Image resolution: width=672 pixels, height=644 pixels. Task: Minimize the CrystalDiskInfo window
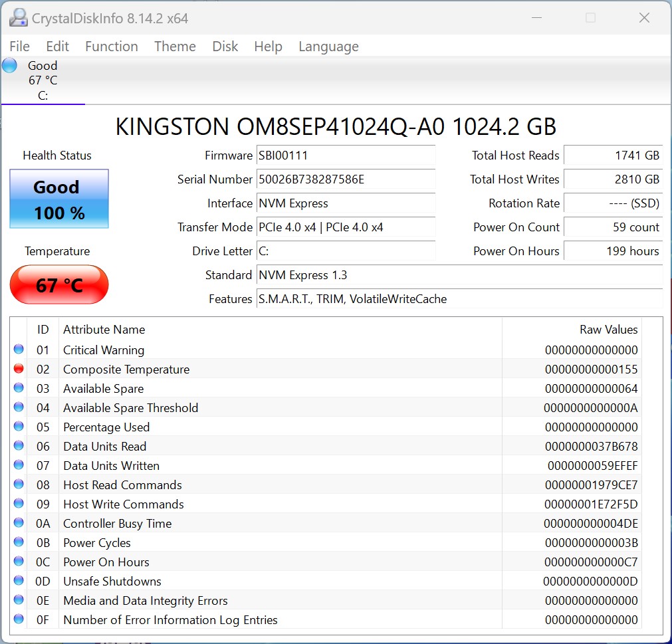(x=536, y=18)
